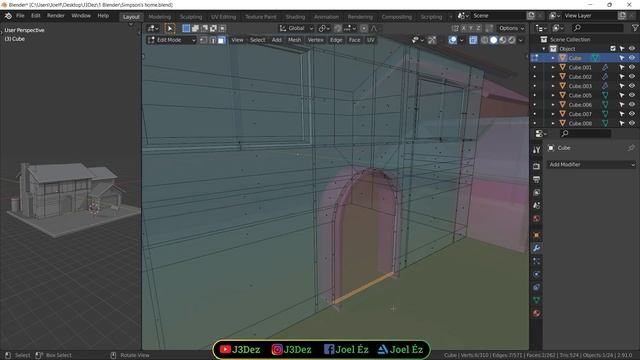This screenshot has width=640, height=360.
Task: Open the Physics properties tab
Action: (536, 274)
